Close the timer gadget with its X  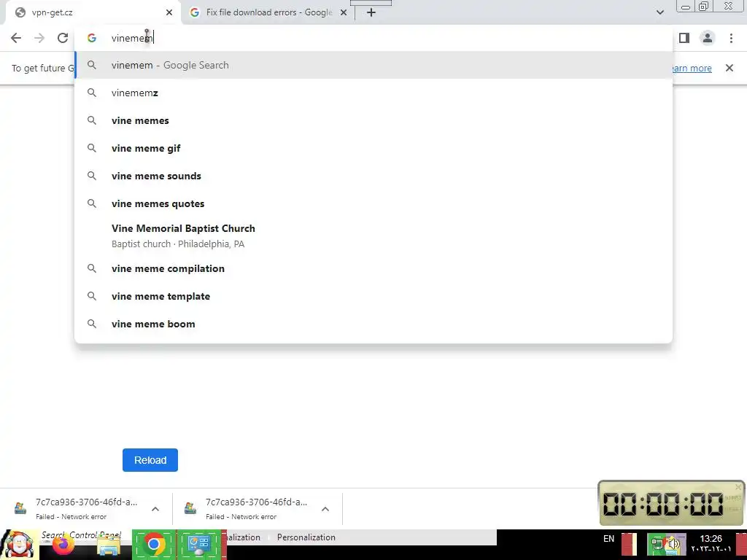pos(738,486)
